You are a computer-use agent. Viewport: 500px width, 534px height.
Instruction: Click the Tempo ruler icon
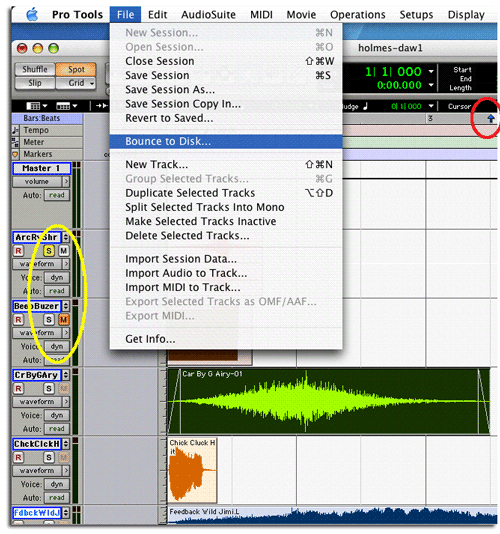pyautogui.click(x=15, y=130)
